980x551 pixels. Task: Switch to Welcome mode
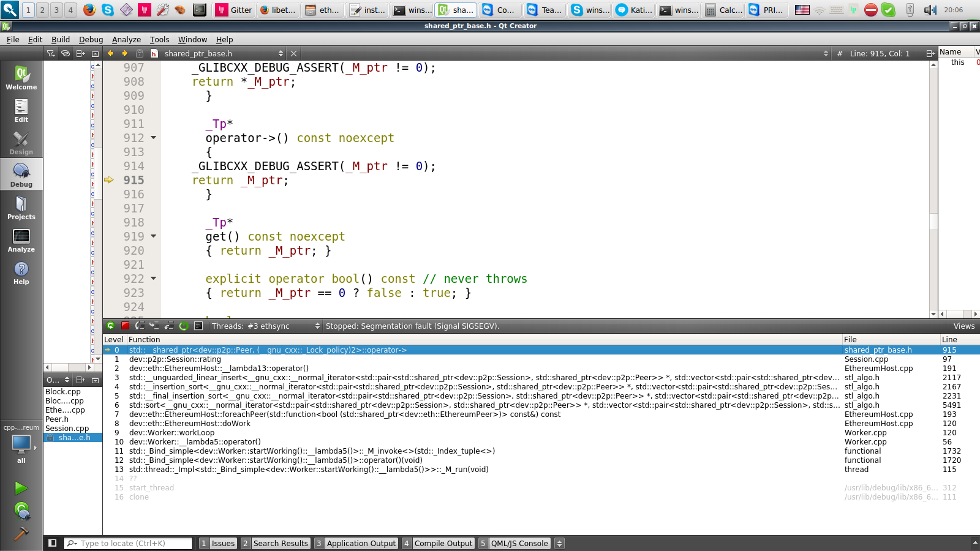(21, 78)
